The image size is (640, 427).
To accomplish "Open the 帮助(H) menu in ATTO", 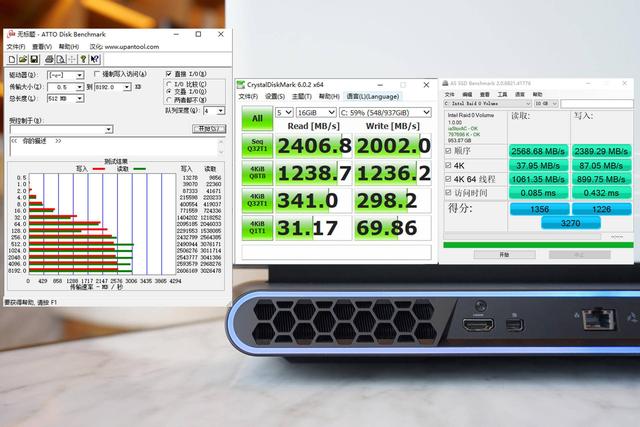I will (x=69, y=47).
